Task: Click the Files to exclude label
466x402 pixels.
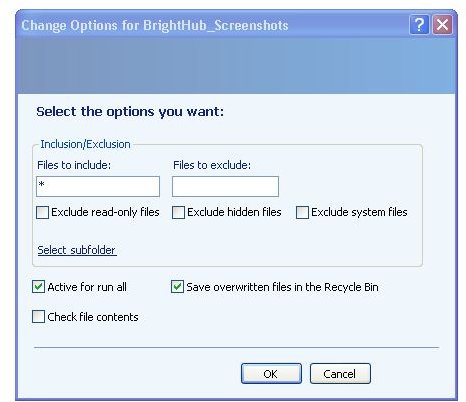Action: click(212, 165)
